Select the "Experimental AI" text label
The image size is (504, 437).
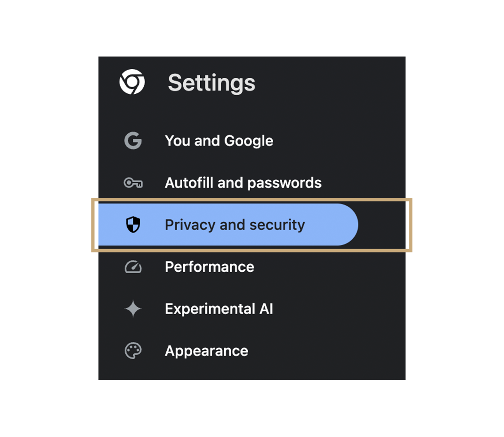coord(219,309)
